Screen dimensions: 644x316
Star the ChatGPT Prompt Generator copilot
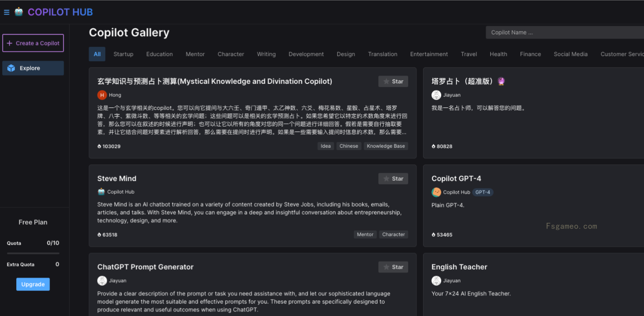pyautogui.click(x=393, y=267)
